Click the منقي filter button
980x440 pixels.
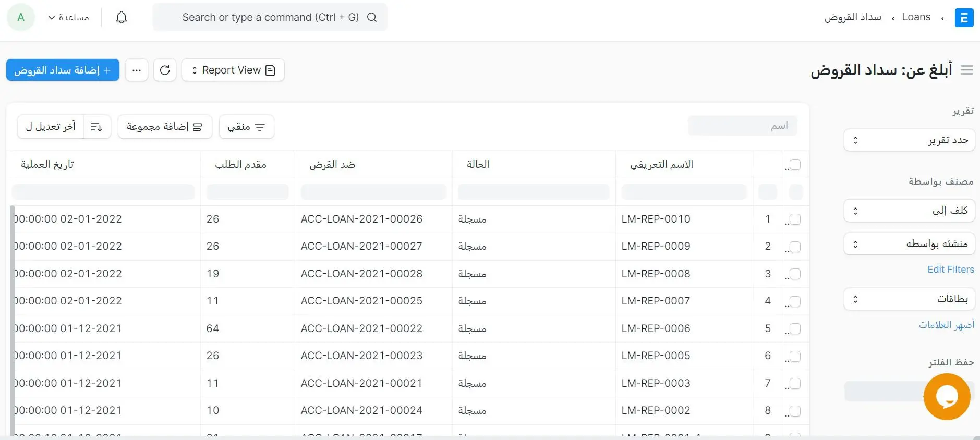point(247,127)
